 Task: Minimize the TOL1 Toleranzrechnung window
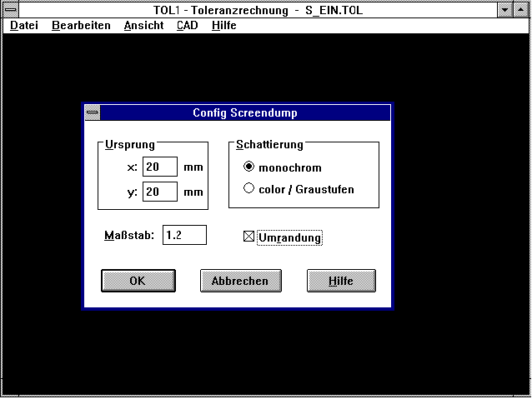[x=505, y=9]
